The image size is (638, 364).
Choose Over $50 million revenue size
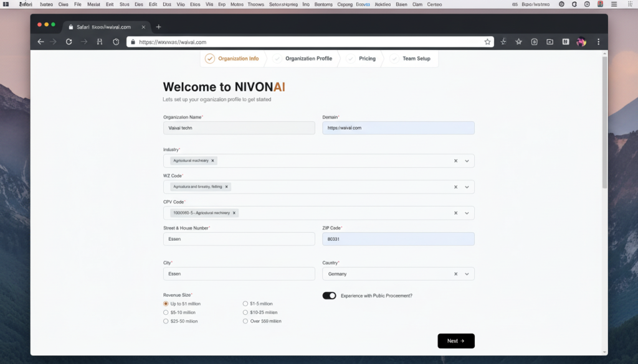[x=245, y=321]
